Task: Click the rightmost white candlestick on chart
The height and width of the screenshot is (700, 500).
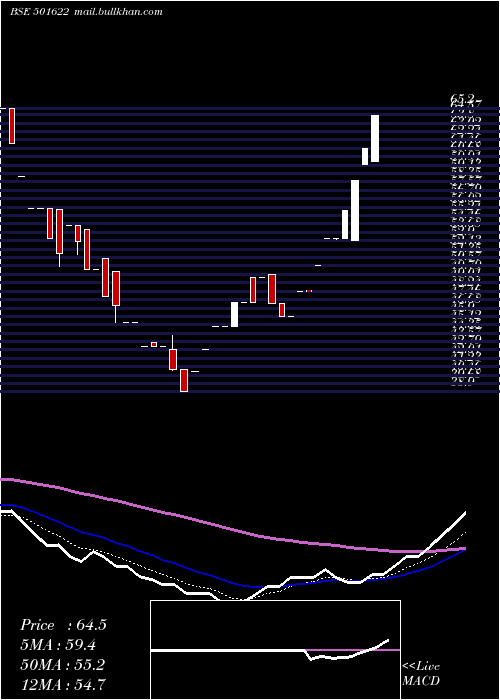Action: pyautogui.click(x=375, y=138)
